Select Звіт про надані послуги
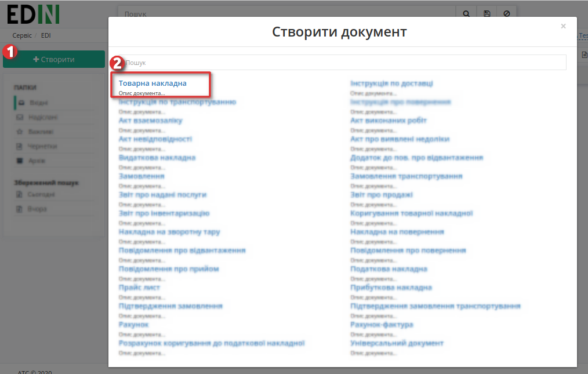Image resolution: width=588 pixels, height=374 pixels. click(x=162, y=195)
